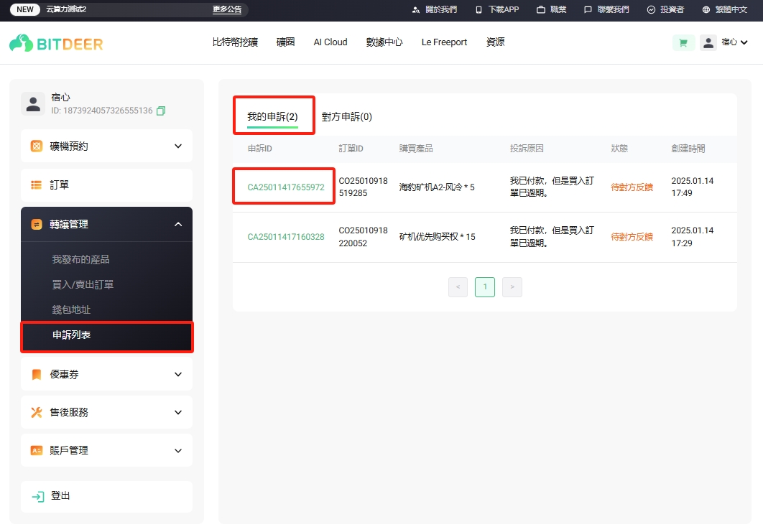Click 待對方反饋 status in second row
763x532 pixels.
coord(632,237)
